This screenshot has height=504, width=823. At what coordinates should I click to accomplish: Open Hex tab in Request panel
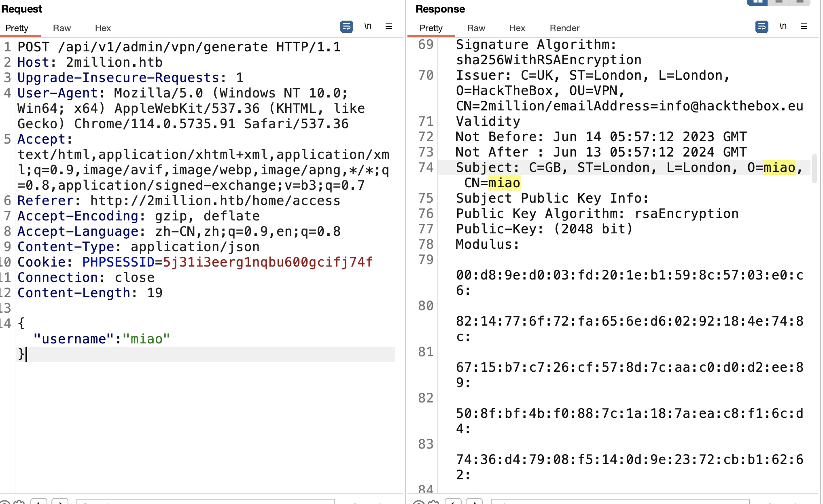[103, 28]
